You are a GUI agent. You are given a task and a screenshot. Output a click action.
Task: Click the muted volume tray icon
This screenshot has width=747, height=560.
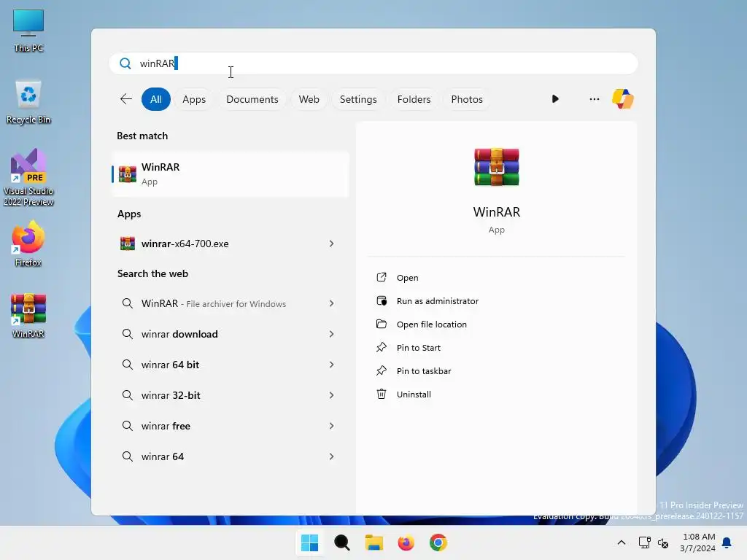[x=663, y=542]
